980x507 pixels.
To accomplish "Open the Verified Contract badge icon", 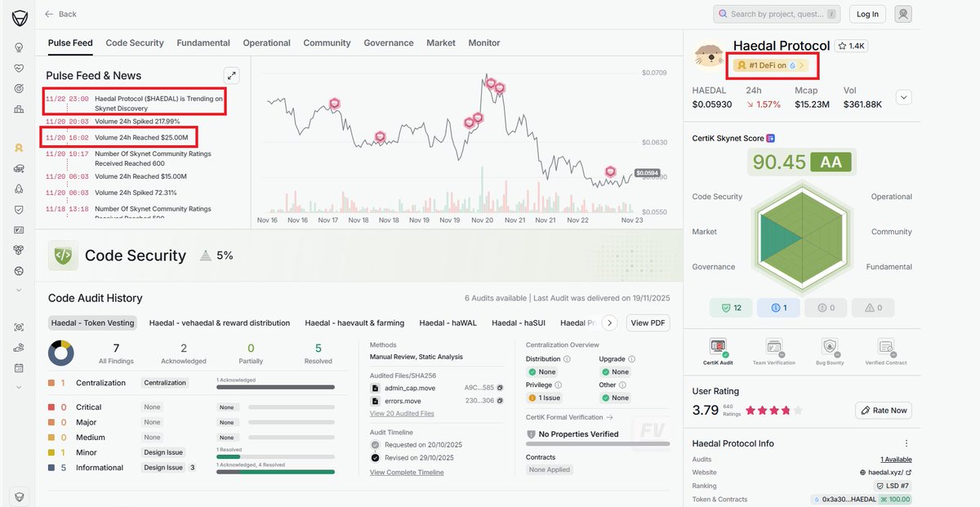I will pos(885,347).
